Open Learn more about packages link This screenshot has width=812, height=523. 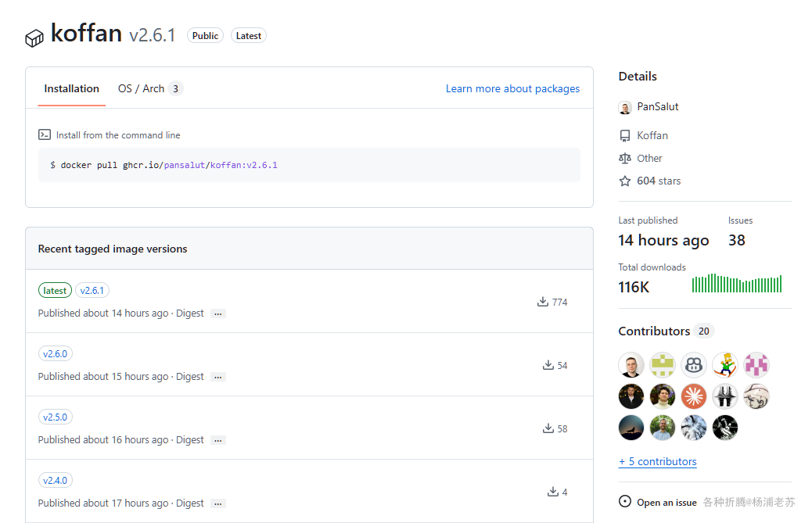[512, 89]
